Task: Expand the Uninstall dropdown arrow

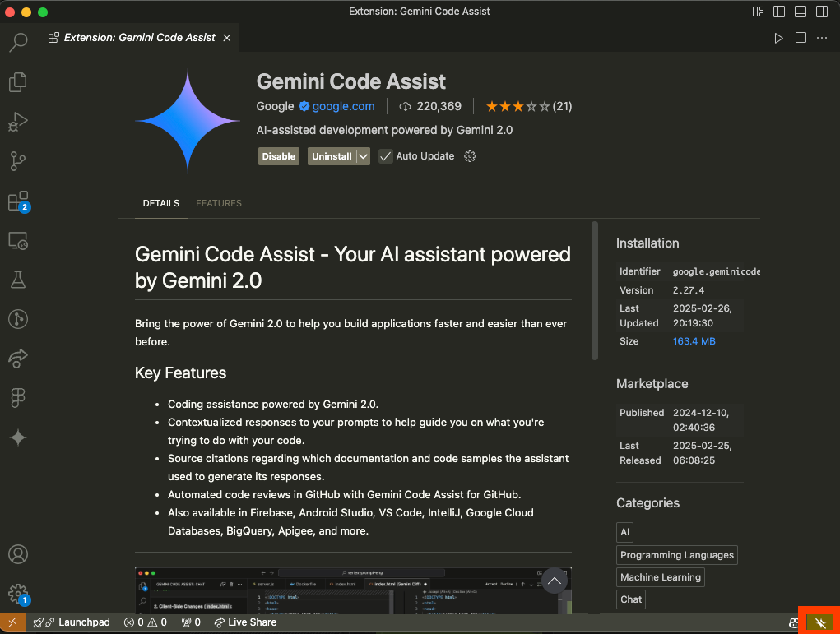Action: pyautogui.click(x=363, y=156)
